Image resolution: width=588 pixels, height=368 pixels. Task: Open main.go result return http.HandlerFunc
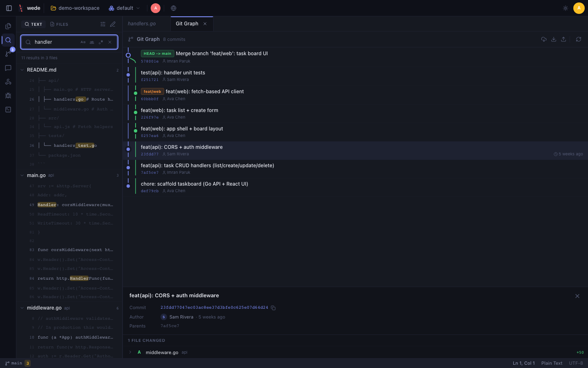tap(69, 278)
